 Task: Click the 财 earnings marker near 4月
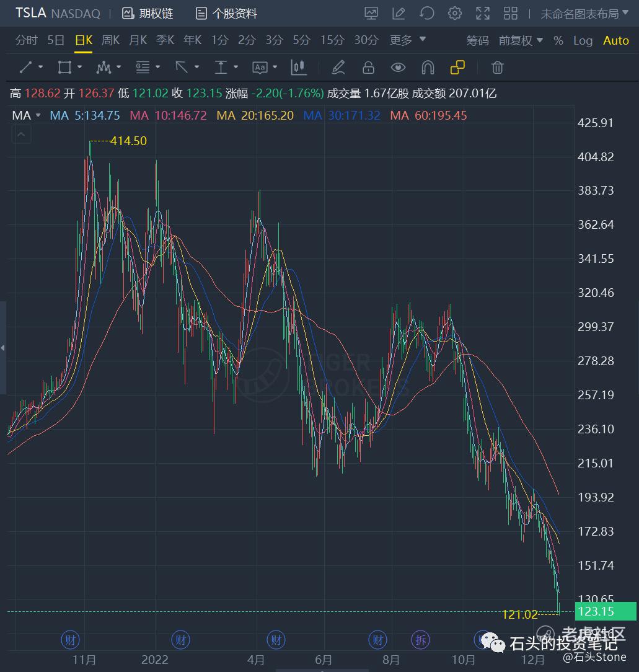coord(276,640)
